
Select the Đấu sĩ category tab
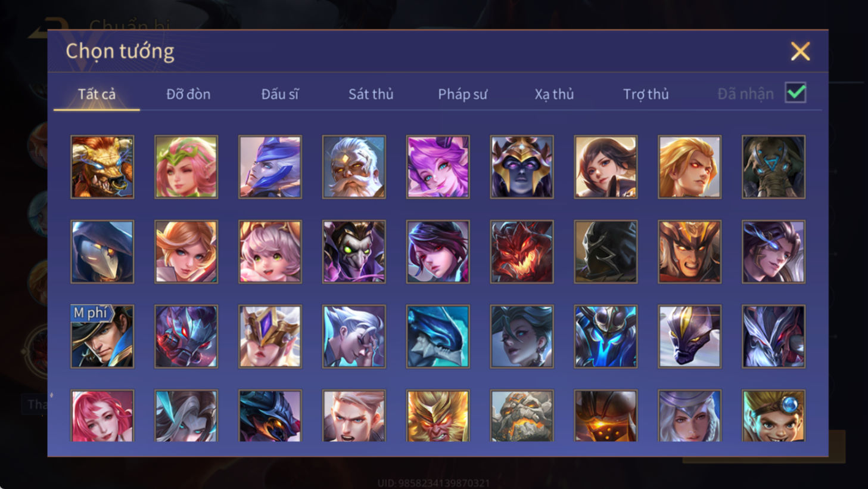(x=279, y=94)
